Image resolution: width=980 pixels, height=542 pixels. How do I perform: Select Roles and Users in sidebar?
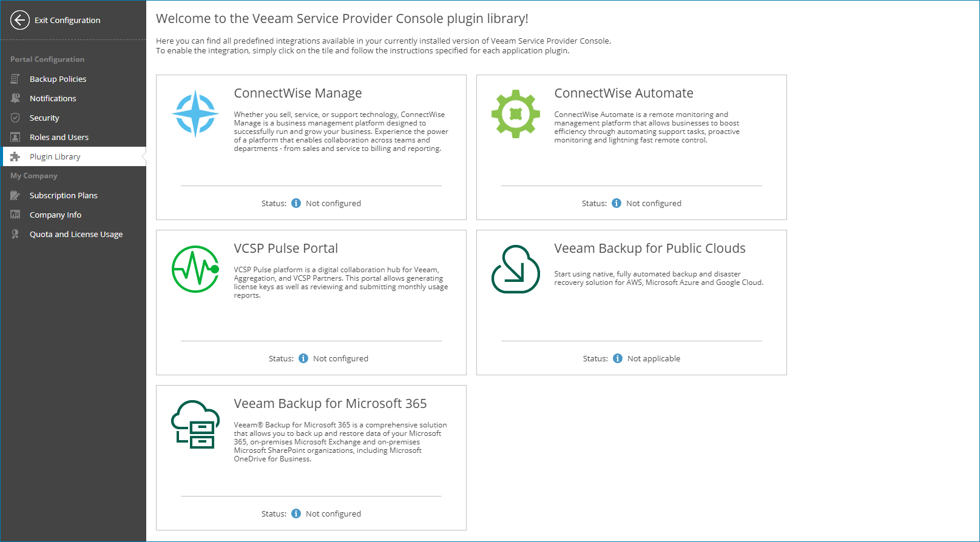[59, 137]
